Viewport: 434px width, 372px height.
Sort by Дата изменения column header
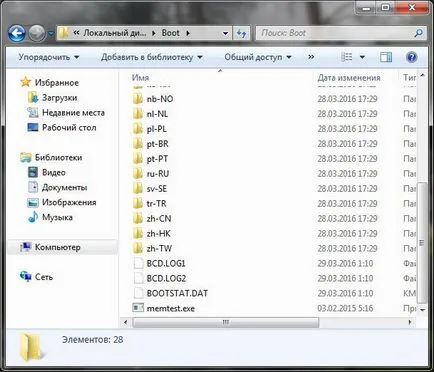coord(349,77)
